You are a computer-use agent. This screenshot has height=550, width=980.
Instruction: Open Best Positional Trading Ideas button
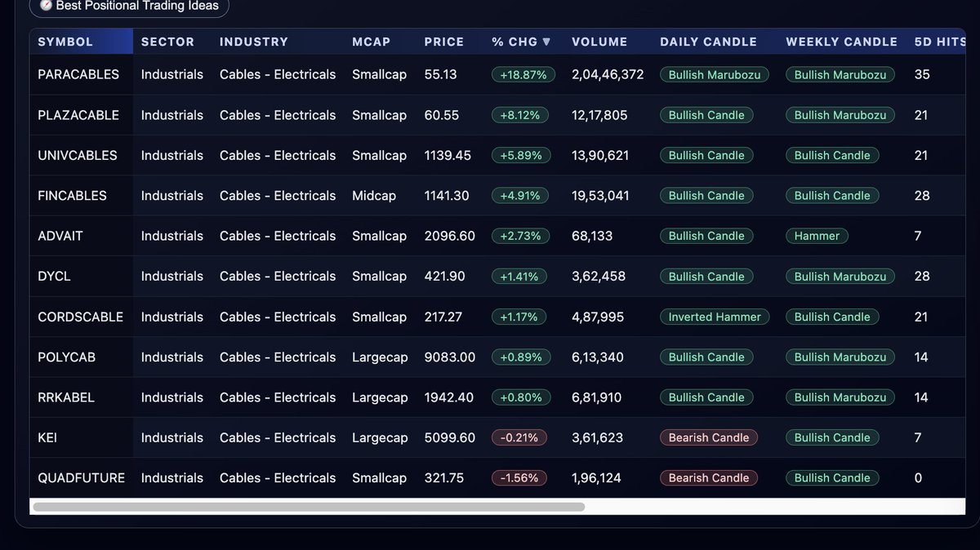tap(129, 6)
